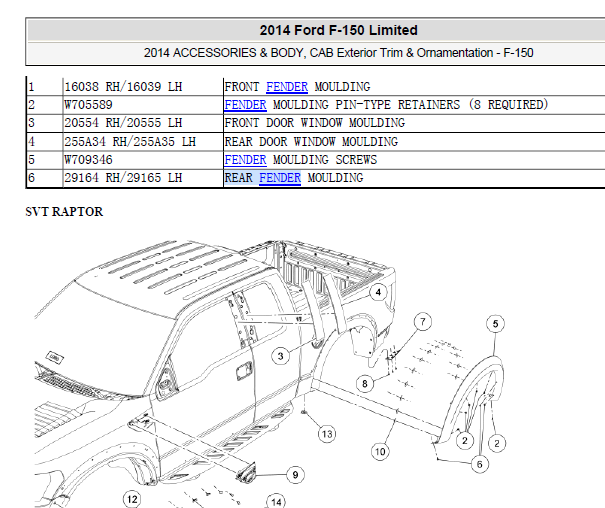The width and height of the screenshot is (605, 508).
Task: Click callout 13 in the diagram
Action: 327,434
